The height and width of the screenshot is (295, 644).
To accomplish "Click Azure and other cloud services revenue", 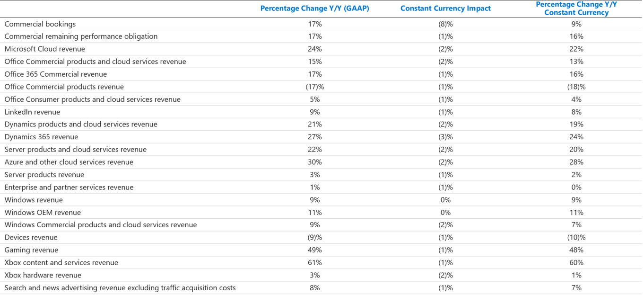I will coord(69,162).
